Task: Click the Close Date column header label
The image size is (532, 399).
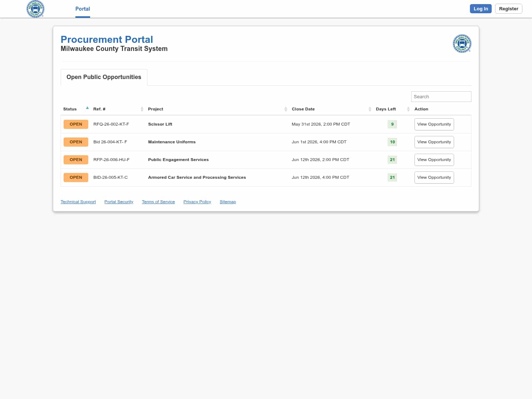Action: click(303, 109)
